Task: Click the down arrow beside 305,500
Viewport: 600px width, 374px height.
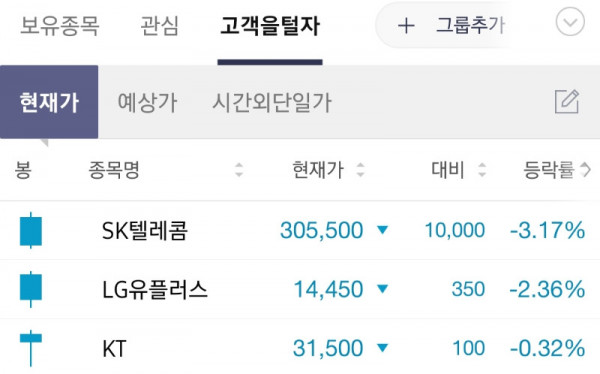Action: click(x=382, y=230)
